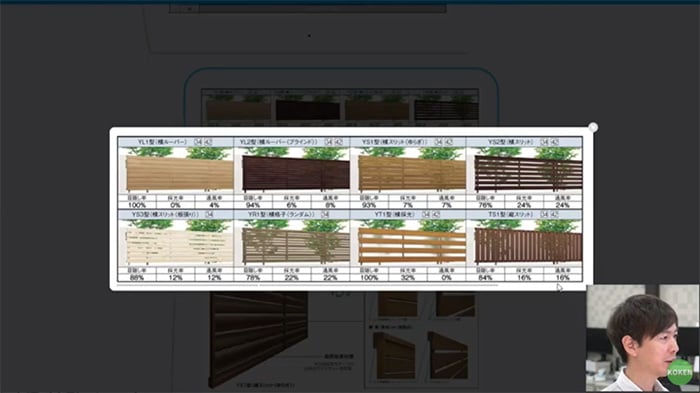The height and width of the screenshot is (393, 700).
Task: Click the presenter webcam video overlay
Action: (642, 338)
